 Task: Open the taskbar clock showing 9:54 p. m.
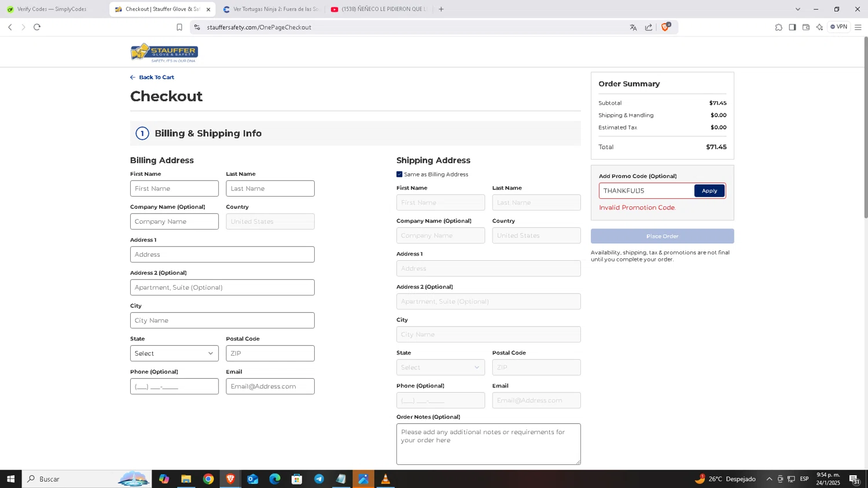[x=828, y=479]
